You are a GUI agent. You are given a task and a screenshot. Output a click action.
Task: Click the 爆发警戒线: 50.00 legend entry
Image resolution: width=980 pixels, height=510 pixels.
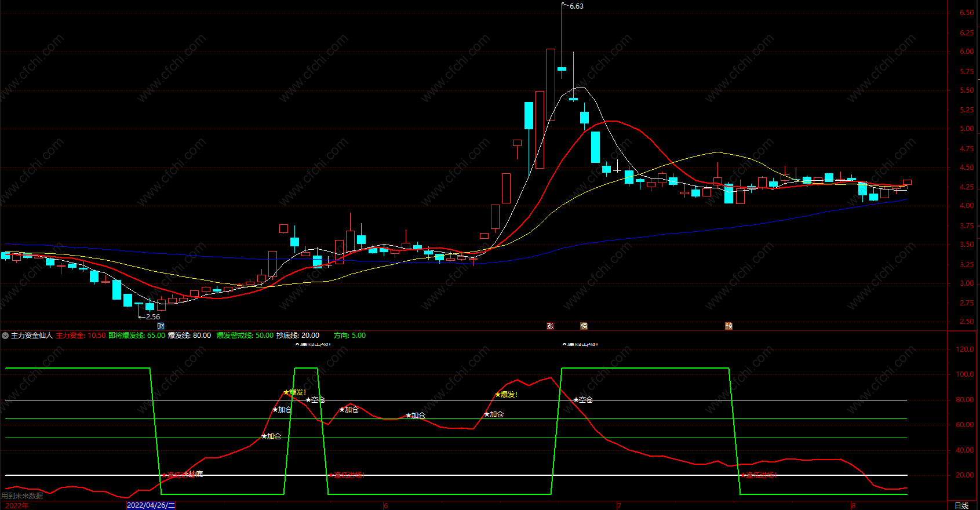click(245, 336)
